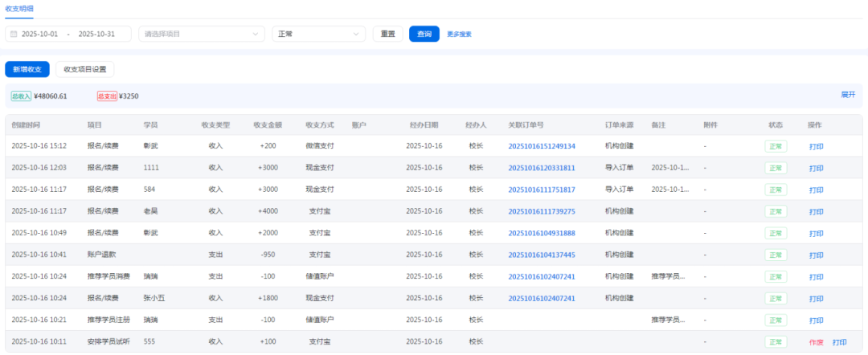
Task: Click the 新增收支 button
Action: (x=27, y=69)
